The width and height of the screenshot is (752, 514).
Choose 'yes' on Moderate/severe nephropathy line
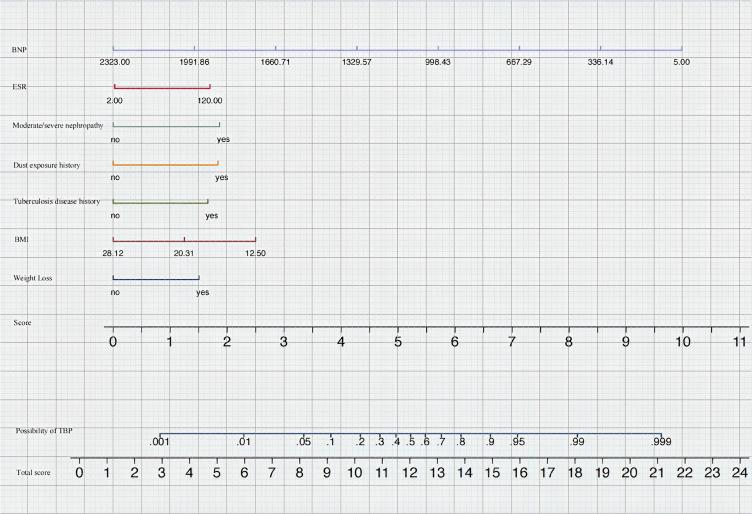click(222, 139)
